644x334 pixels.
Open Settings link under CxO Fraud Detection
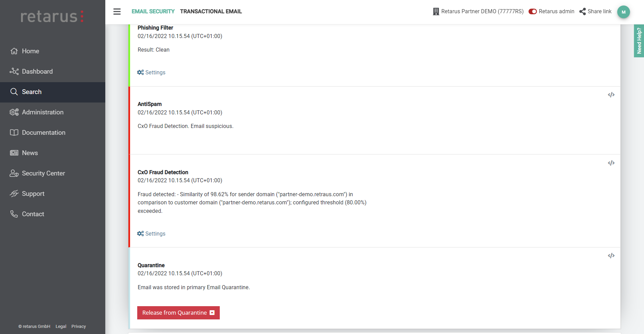tap(155, 234)
